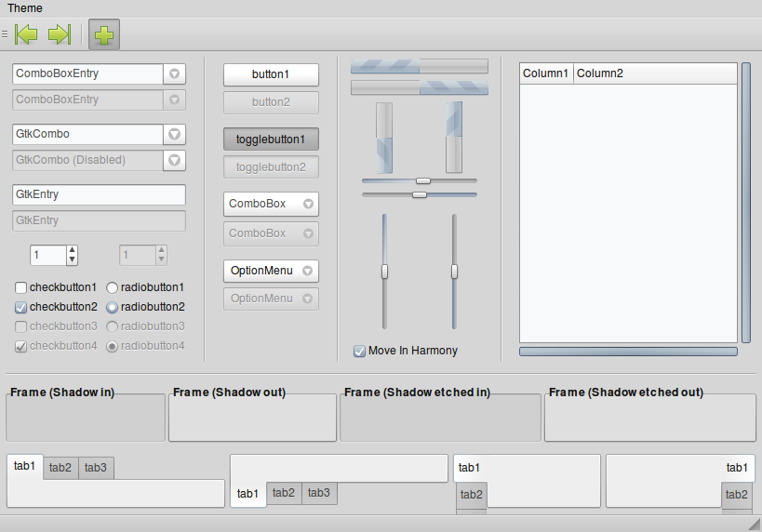The width and height of the screenshot is (762, 532).
Task: Click the Column2 header
Action: click(655, 73)
